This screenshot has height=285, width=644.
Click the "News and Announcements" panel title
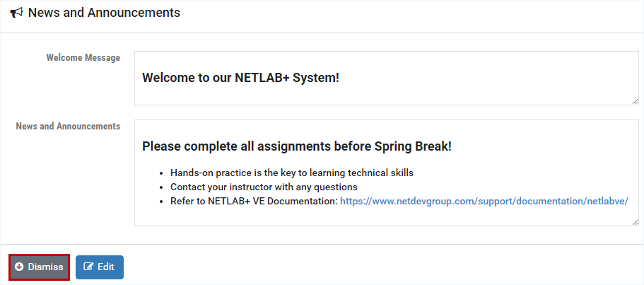(104, 13)
